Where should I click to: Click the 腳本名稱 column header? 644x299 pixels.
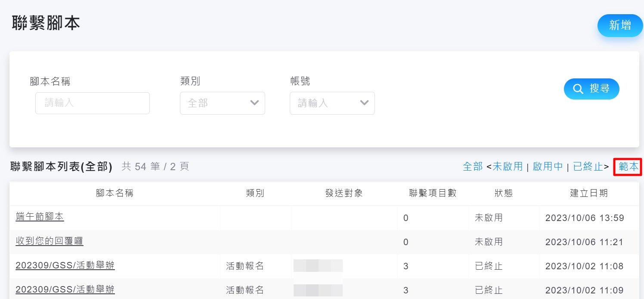pos(115,193)
